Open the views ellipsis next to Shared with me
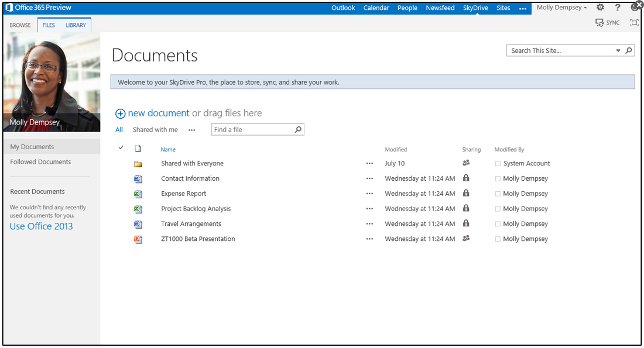This screenshot has height=348, width=644. (x=192, y=130)
